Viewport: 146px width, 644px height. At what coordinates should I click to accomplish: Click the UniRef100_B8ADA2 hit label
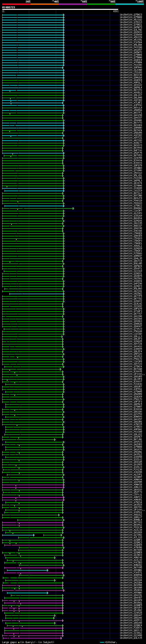(131, 208)
